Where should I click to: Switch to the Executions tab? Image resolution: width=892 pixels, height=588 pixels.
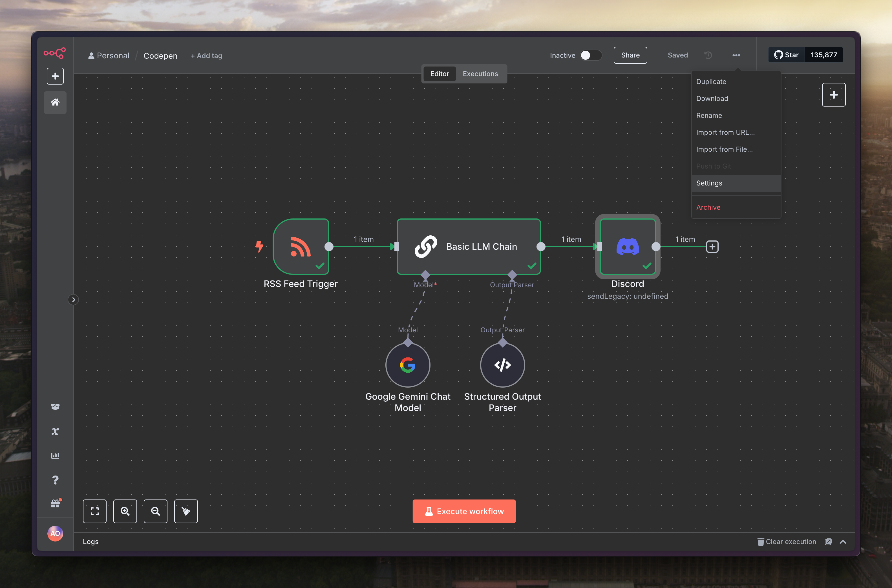pos(480,74)
